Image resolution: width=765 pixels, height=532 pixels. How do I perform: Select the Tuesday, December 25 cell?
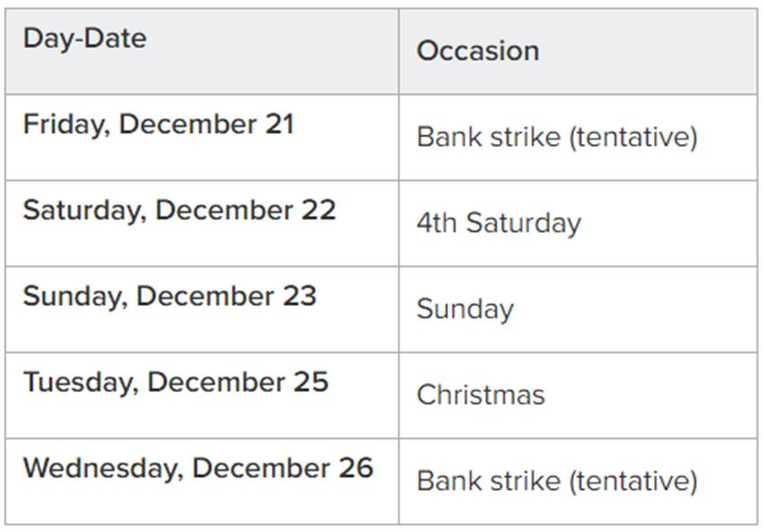click(175, 382)
